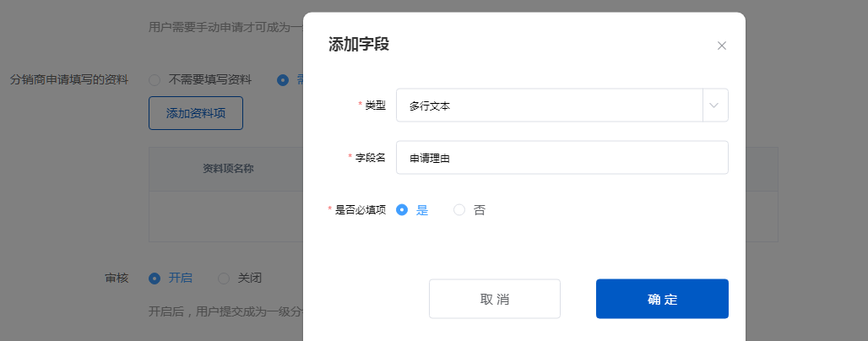Click the 字段名 field label
Image resolution: width=868 pixels, height=341 pixels.
click(x=371, y=158)
